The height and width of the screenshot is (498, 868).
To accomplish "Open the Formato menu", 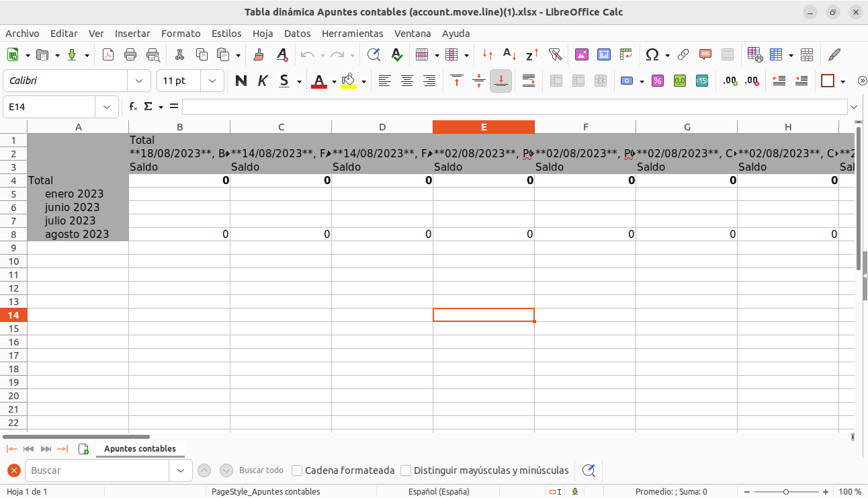I will [181, 34].
